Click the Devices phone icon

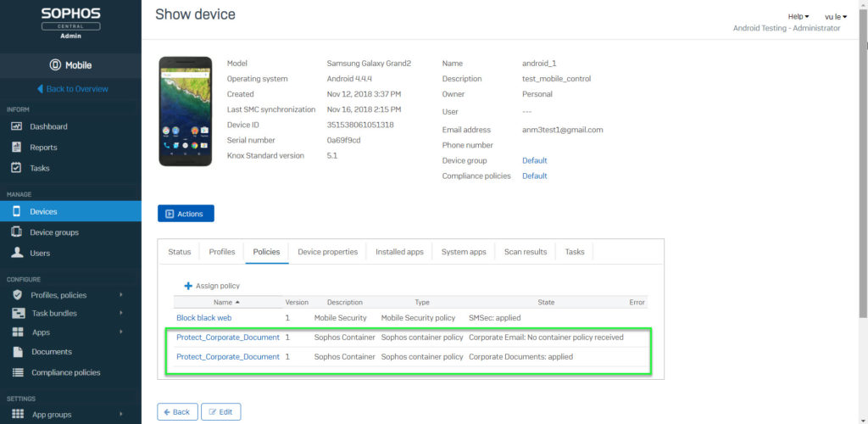click(x=17, y=211)
